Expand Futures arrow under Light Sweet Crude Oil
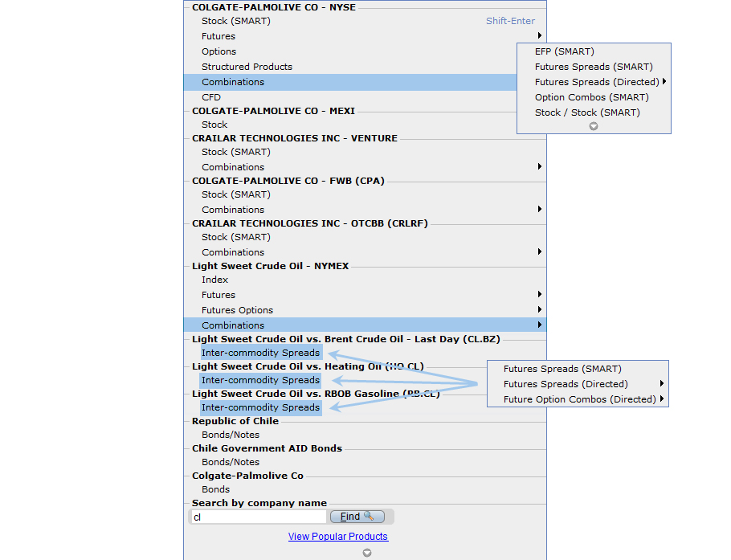Viewport: 731px width, 560px height. pos(539,294)
